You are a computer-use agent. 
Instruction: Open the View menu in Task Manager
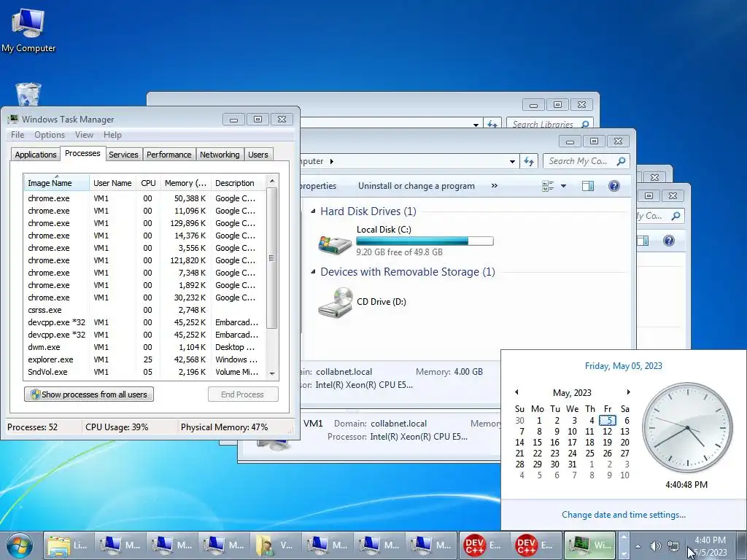84,135
